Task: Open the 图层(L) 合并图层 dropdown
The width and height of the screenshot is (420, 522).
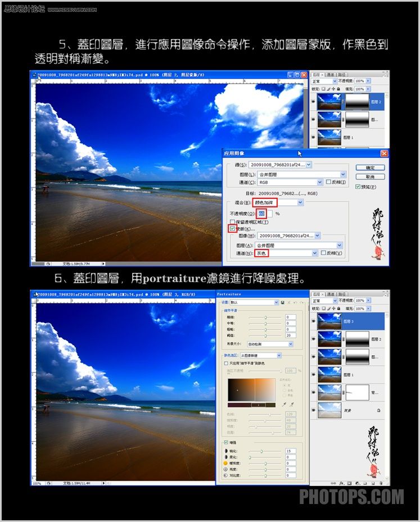Action: click(302, 174)
